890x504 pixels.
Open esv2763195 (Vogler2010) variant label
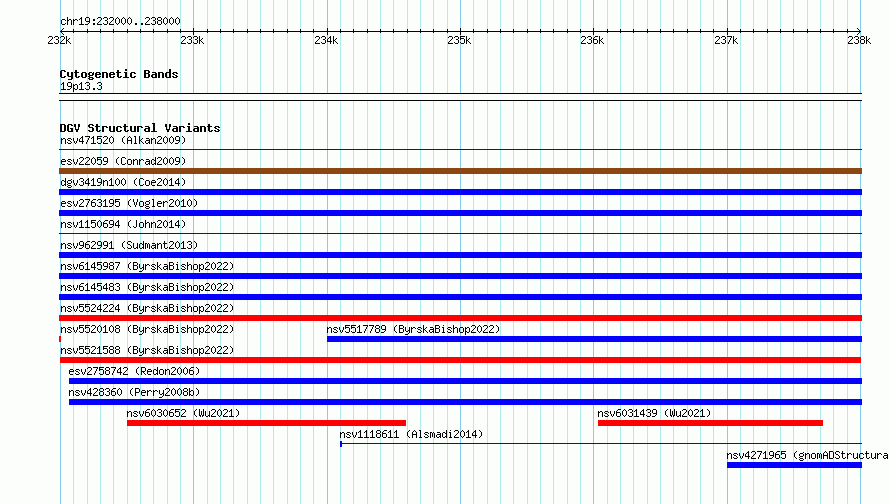[x=129, y=203]
